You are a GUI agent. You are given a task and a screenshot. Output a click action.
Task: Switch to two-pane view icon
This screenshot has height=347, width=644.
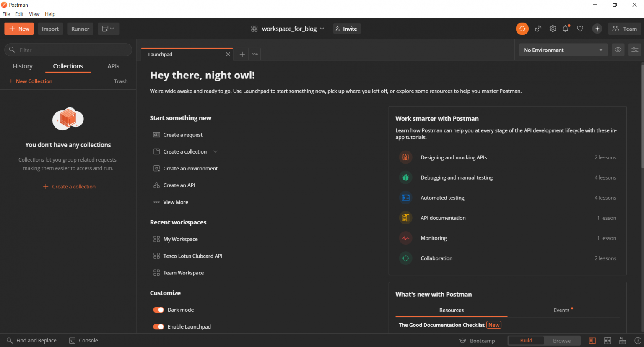click(x=608, y=340)
